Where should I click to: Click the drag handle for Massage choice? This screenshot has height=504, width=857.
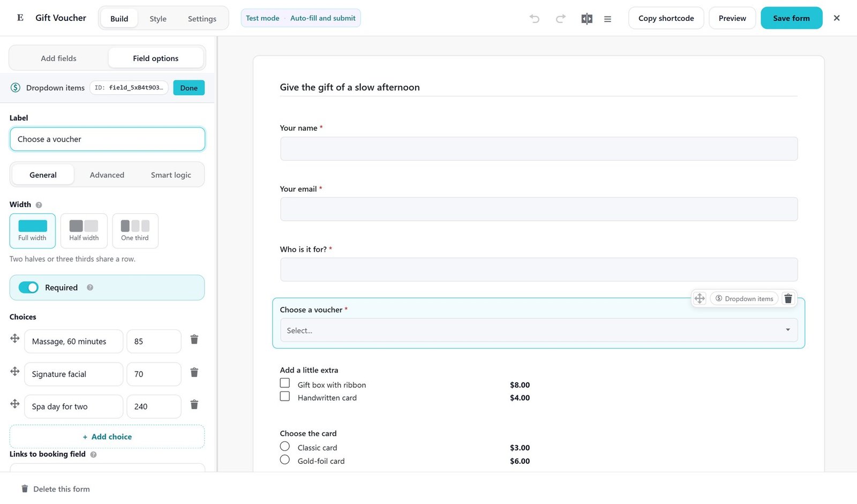pos(15,338)
